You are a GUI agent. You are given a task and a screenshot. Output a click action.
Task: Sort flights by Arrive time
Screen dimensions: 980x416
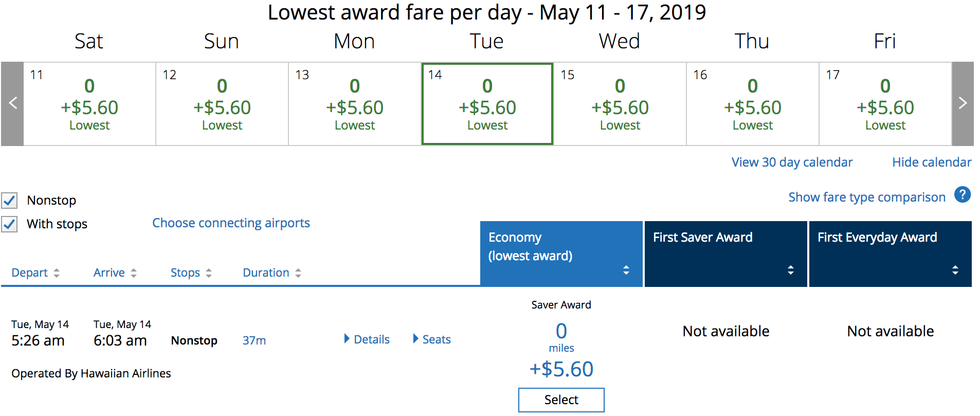coord(115,273)
